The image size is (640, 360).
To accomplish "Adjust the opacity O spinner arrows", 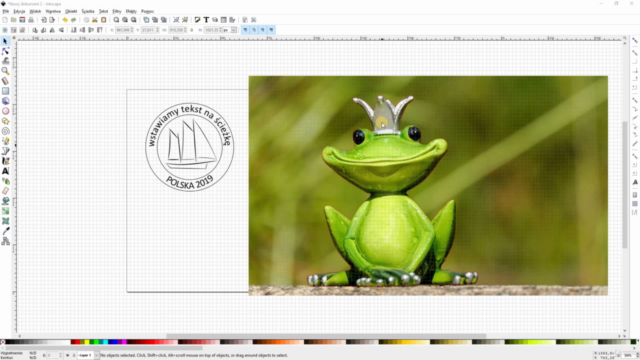I will 60,356.
